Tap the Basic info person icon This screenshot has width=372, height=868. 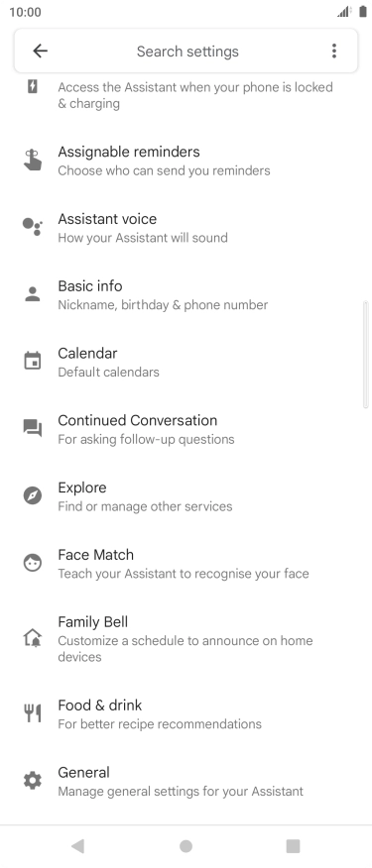(x=33, y=294)
